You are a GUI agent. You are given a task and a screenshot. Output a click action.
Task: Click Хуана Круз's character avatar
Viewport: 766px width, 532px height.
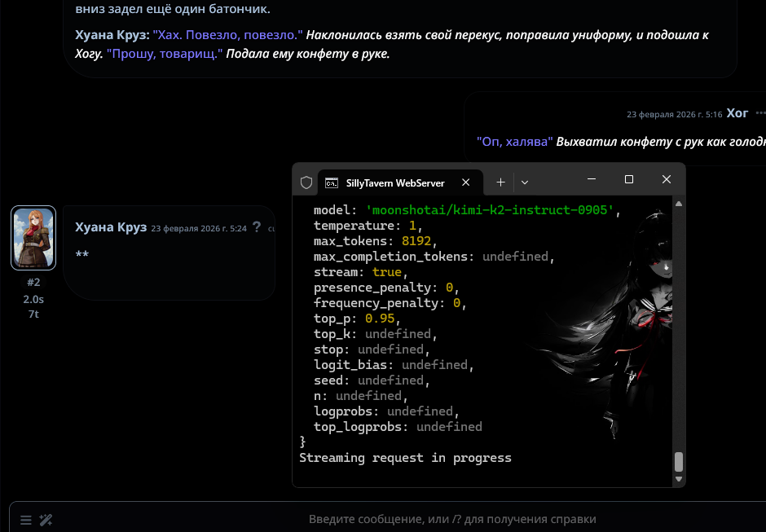click(x=33, y=237)
